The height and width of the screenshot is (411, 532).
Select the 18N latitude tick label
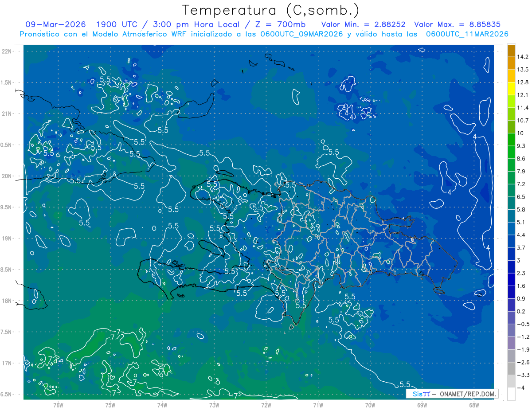tap(8, 301)
